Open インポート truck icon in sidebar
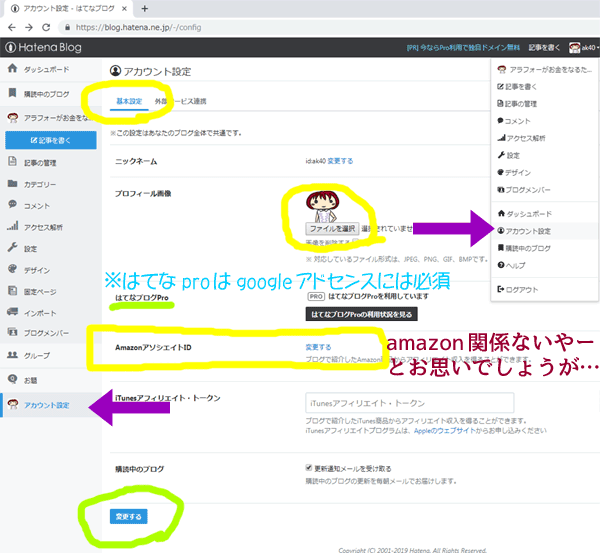Screen dimensions: 600x553 [x=13, y=312]
